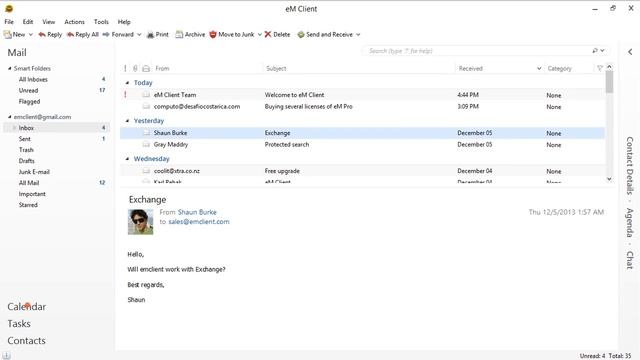Print the selected message
The height and width of the screenshot is (360, 640).
point(158,35)
